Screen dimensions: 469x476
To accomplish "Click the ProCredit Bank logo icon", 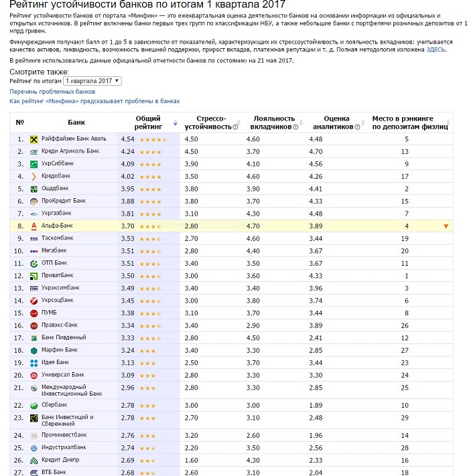I will coord(33,202).
